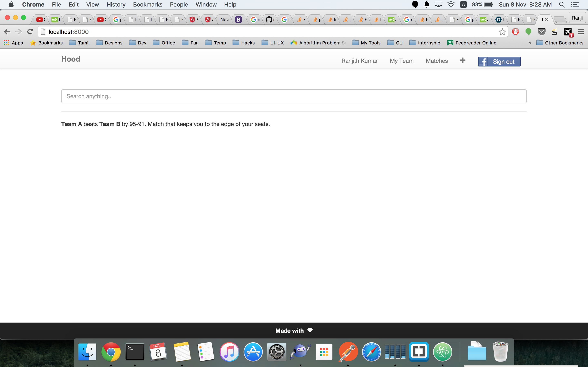Open the My Team nav link
The height and width of the screenshot is (367, 588).
point(401,61)
